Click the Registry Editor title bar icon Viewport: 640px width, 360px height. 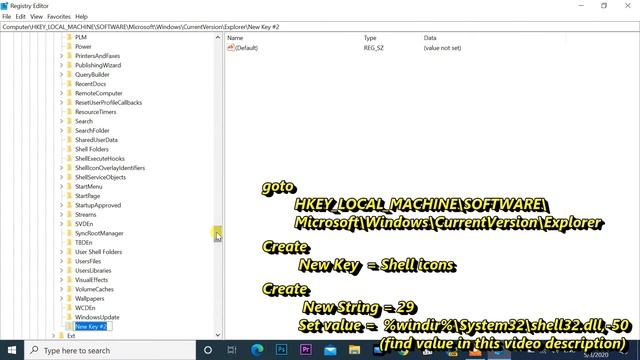coord(4,6)
